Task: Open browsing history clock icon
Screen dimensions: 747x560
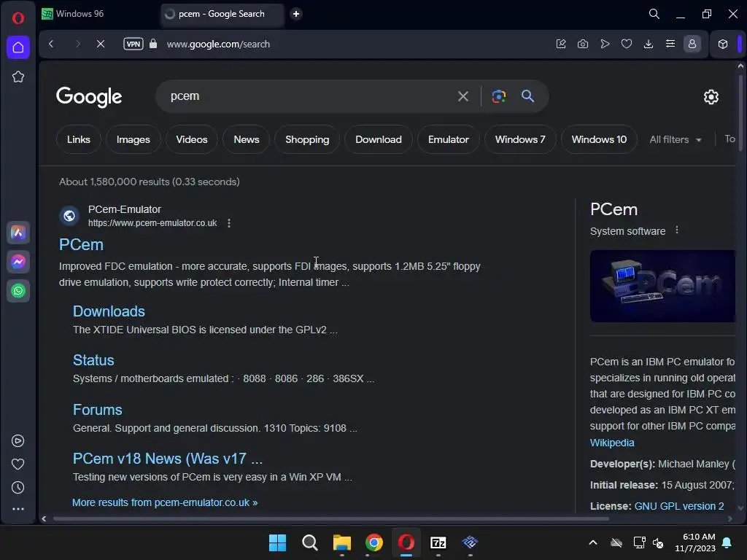Action: coord(18,488)
